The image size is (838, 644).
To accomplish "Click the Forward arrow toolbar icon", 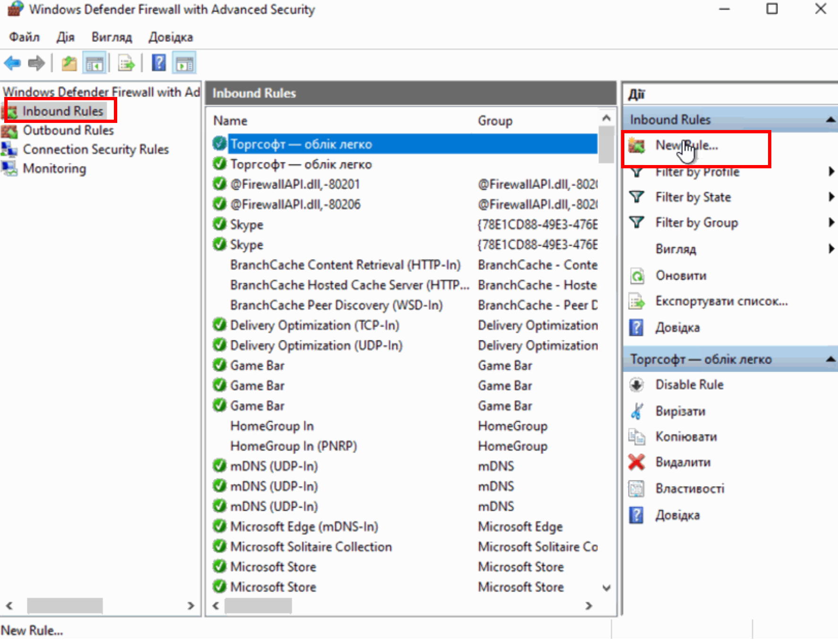I will (36, 63).
